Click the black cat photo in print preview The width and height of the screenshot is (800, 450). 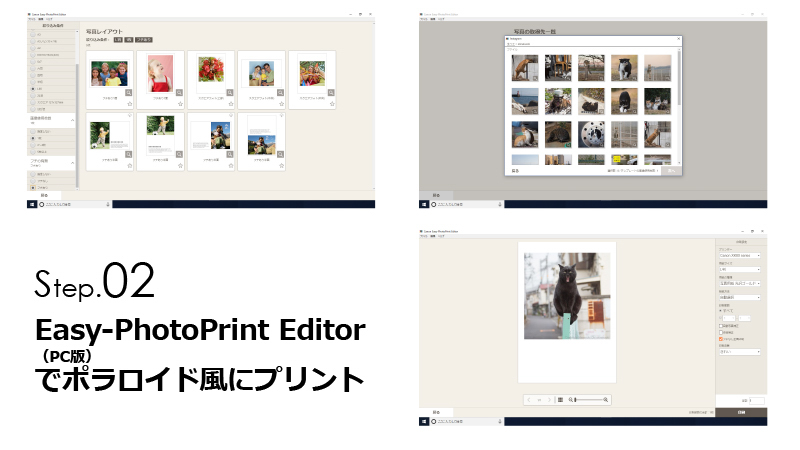pyautogui.click(x=566, y=296)
